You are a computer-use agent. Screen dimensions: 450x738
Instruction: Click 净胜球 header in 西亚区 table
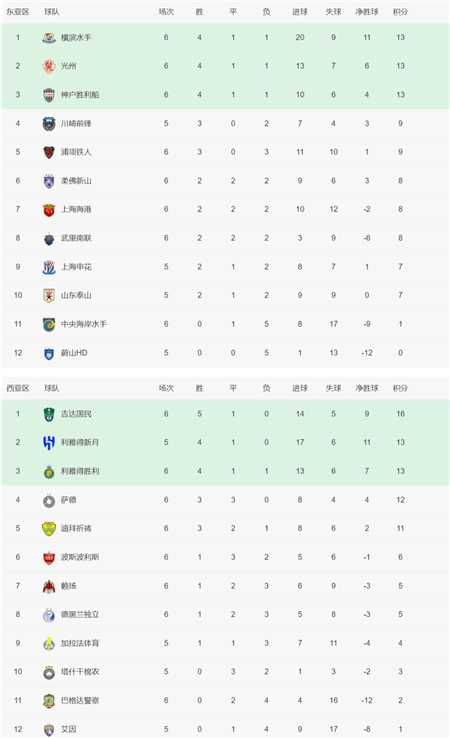367,388
